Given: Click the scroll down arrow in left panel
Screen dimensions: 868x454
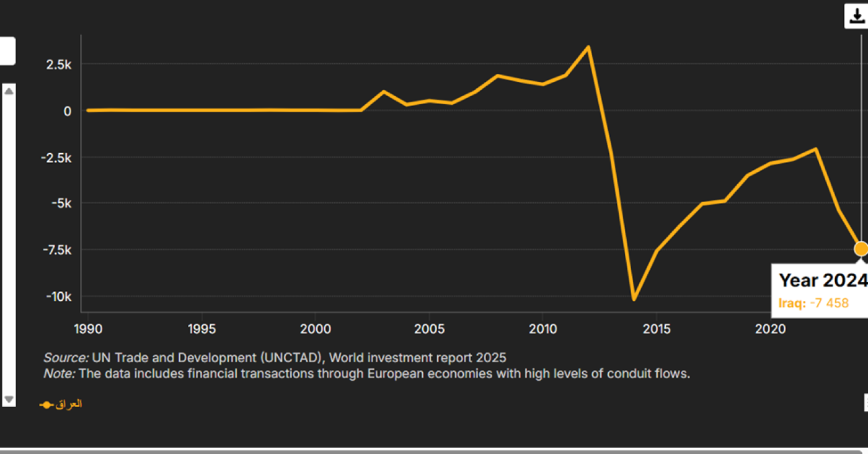Looking at the screenshot, I should (x=9, y=399).
